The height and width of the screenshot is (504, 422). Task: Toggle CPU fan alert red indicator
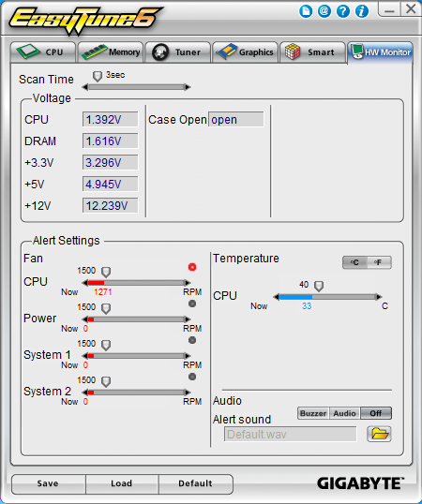(192, 267)
